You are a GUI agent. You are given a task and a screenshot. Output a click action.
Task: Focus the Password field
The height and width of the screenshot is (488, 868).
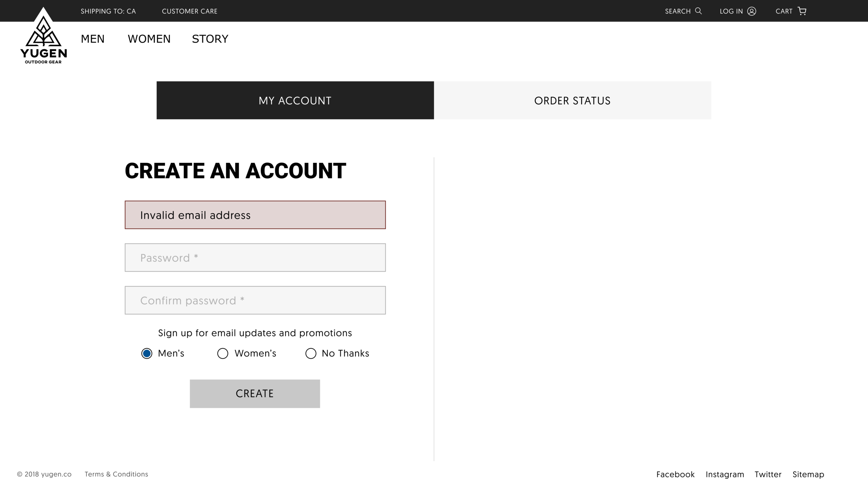point(255,258)
